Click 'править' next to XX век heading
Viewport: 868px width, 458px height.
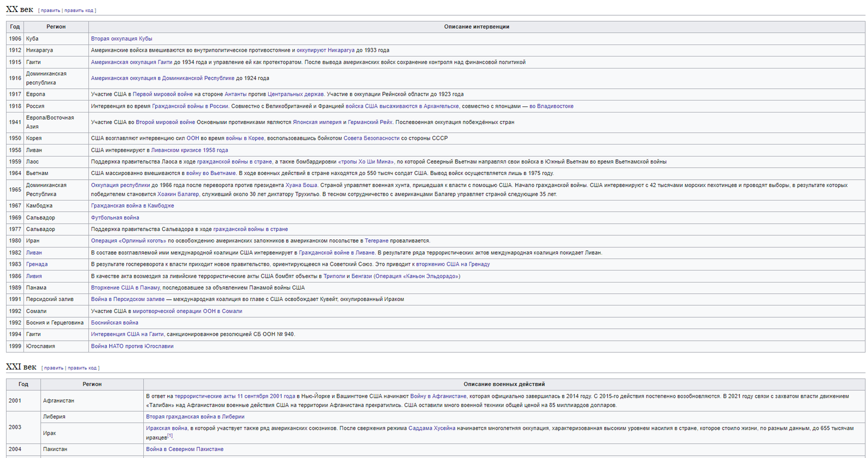(x=50, y=10)
